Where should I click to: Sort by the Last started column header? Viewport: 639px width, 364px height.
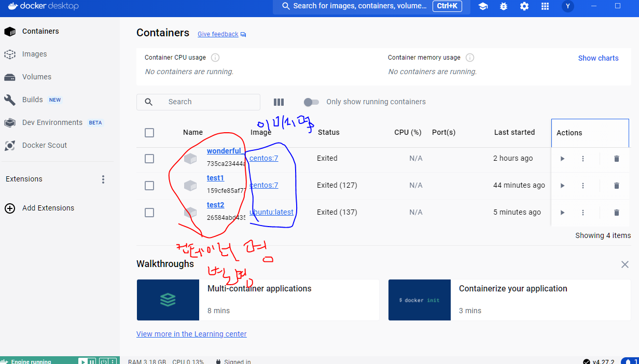tap(515, 132)
